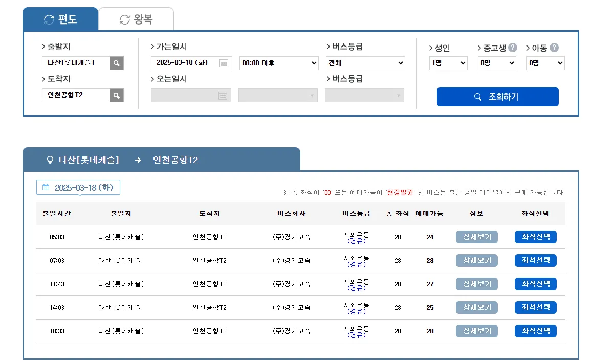Click the calendar icon next to 2025-03-18 (화)
The width and height of the screenshot is (593, 364).
[46, 187]
